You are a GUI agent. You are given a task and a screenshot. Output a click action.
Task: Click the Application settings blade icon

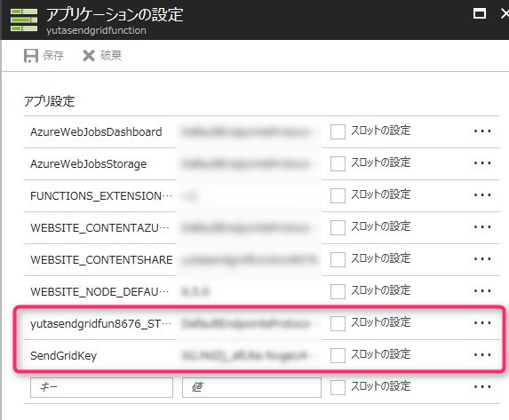coord(24,20)
